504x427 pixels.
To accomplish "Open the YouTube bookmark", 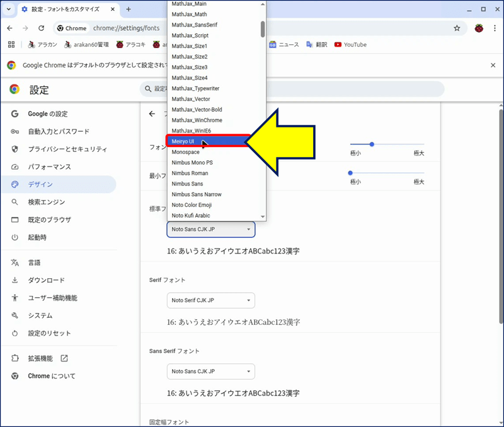I will pyautogui.click(x=350, y=45).
